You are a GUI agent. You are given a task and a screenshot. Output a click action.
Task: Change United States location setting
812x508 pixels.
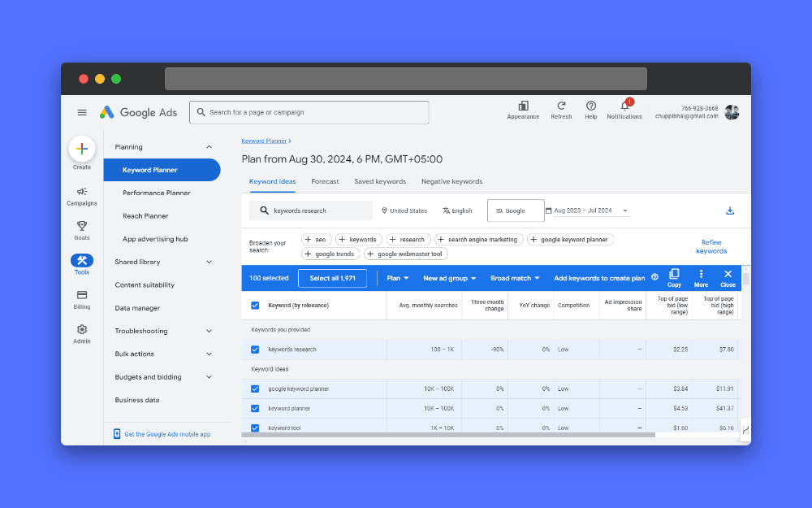pos(404,211)
